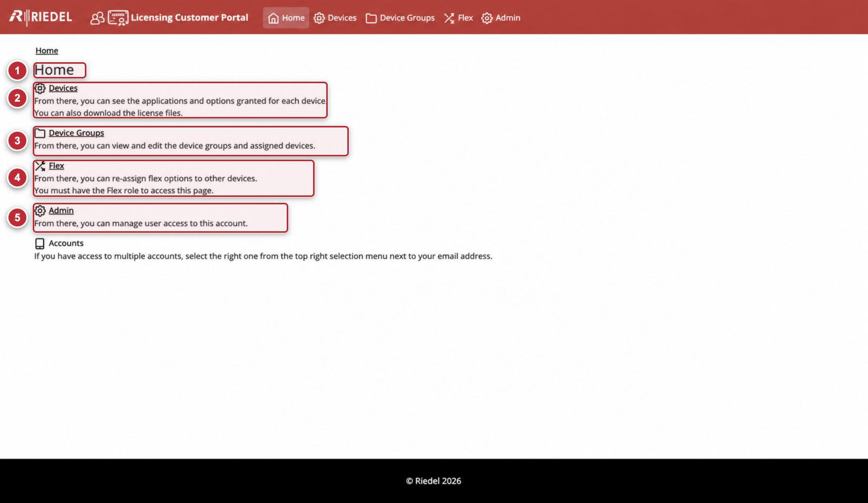The width and height of the screenshot is (868, 503).
Task: Click the license certificate icon in the header
Action: pos(118,18)
